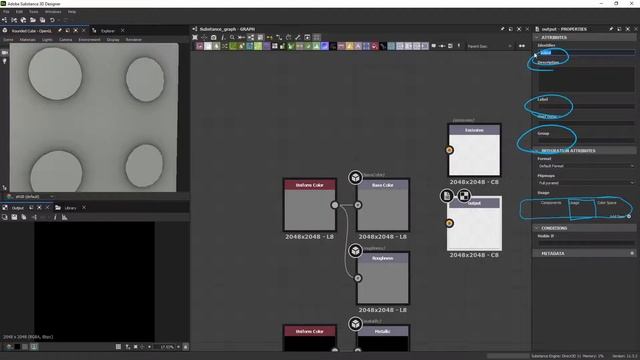Open the Parent Size dropdown in graph toolbar
640x360 pixels.
(x=489, y=46)
